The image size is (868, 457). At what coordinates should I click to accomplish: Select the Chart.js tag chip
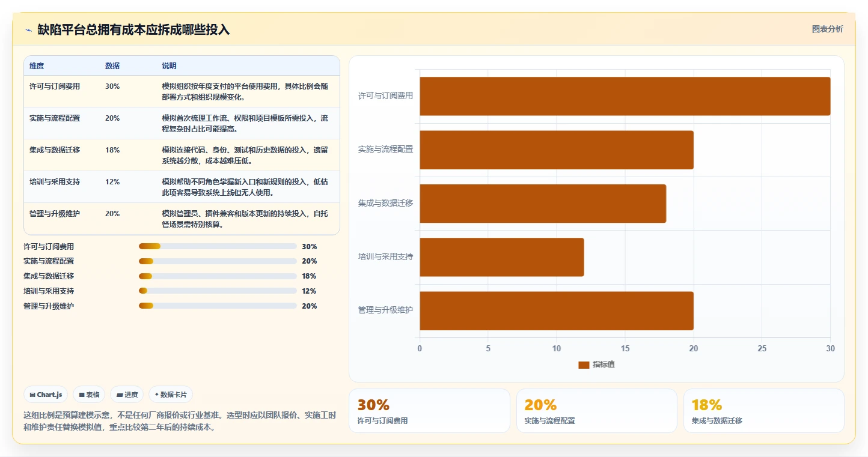46,395
